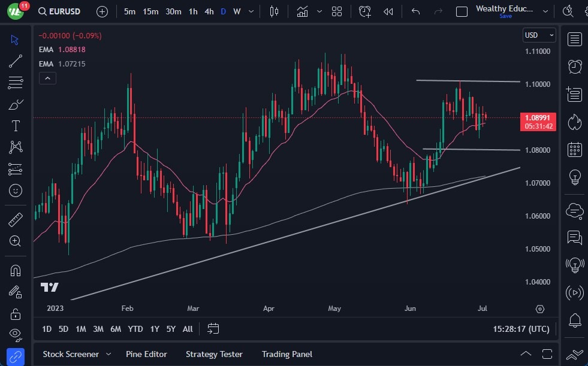This screenshot has width=588, height=366.
Task: Open the measure ruler tool
Action: [16, 220]
